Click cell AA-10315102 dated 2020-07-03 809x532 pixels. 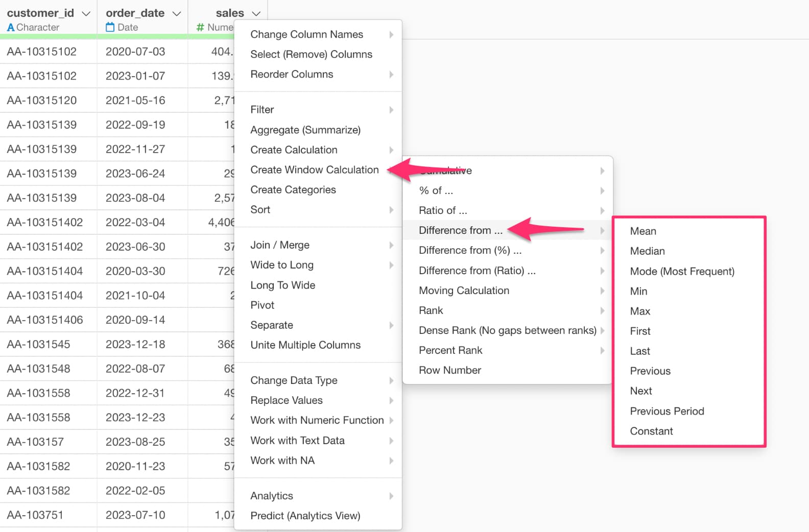click(48, 52)
